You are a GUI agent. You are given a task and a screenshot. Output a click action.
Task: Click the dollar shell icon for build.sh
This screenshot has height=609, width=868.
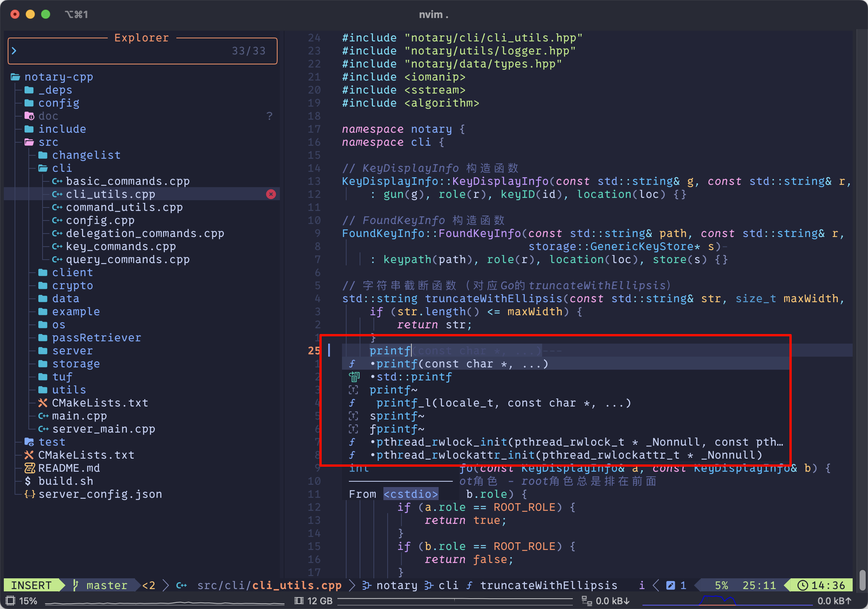pyautogui.click(x=28, y=481)
